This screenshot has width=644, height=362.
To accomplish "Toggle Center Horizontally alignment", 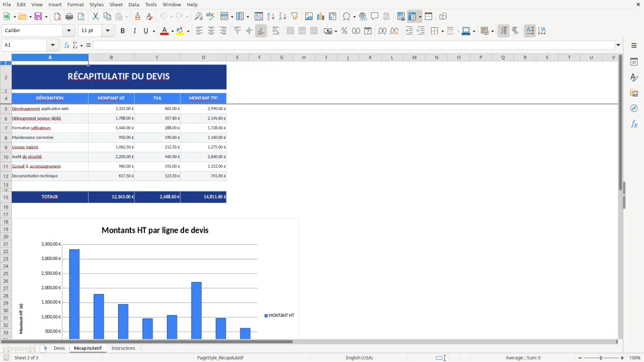I will [211, 31].
